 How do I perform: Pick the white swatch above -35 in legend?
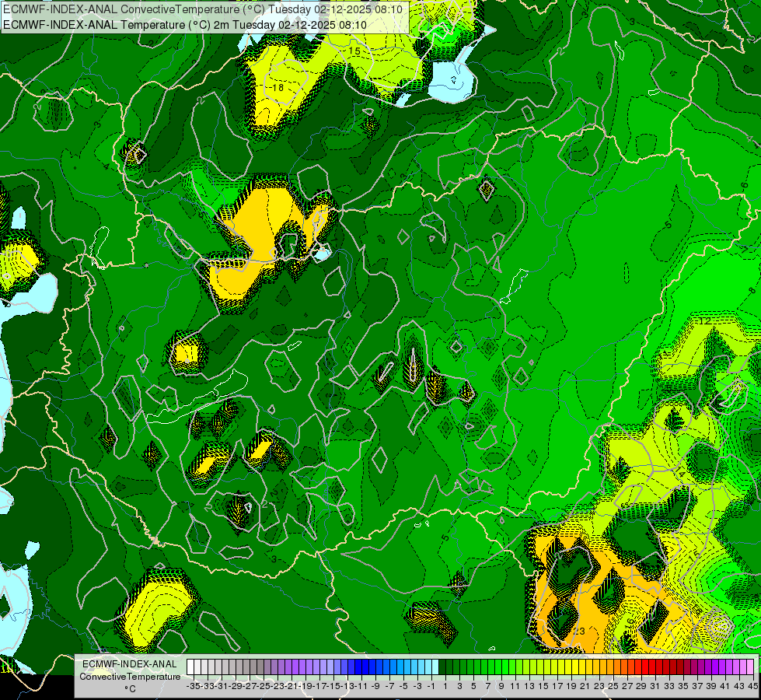pyautogui.click(x=190, y=667)
